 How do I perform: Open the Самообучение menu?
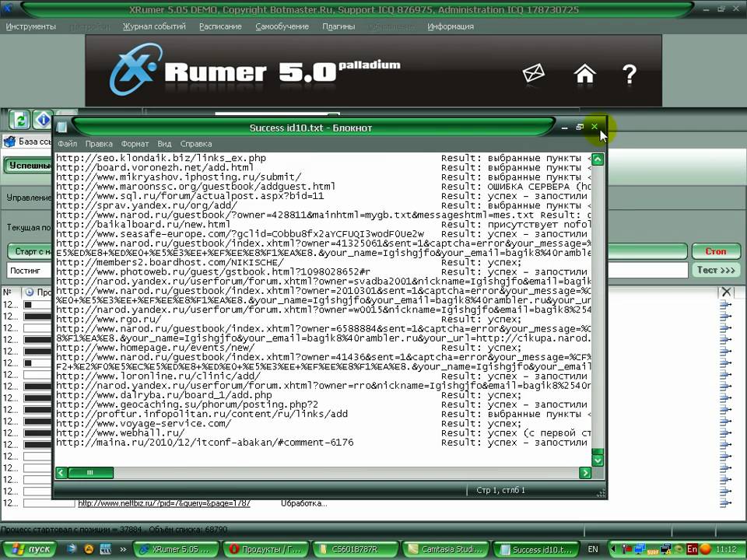coord(282,26)
